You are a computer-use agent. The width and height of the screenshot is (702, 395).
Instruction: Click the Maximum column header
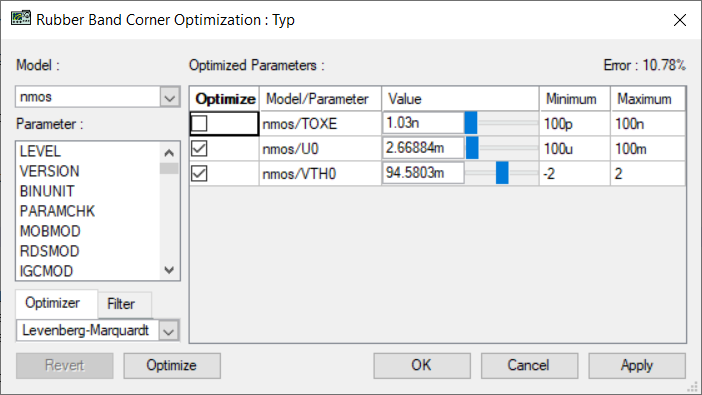648,99
